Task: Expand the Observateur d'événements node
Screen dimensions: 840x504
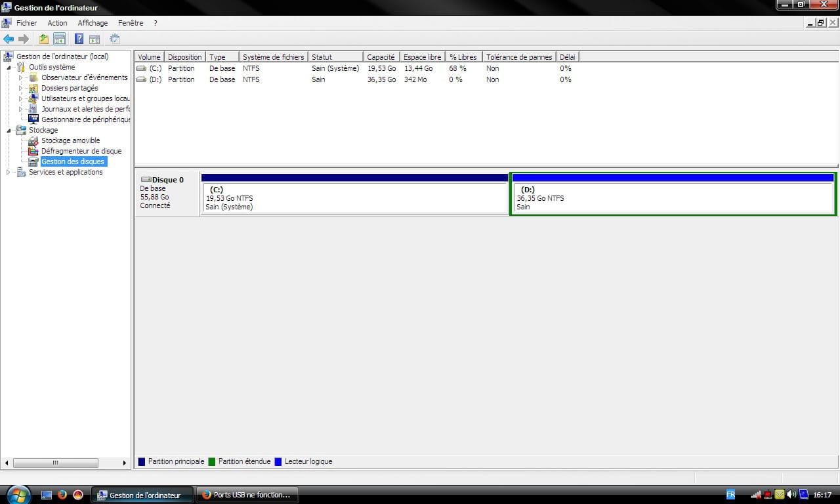Action: point(20,77)
